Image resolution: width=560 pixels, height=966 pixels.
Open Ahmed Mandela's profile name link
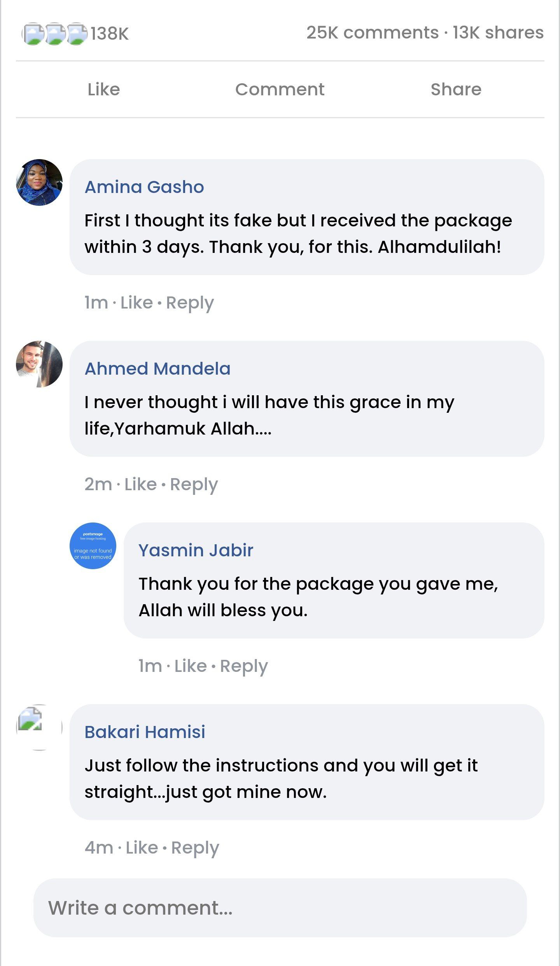pos(157,369)
